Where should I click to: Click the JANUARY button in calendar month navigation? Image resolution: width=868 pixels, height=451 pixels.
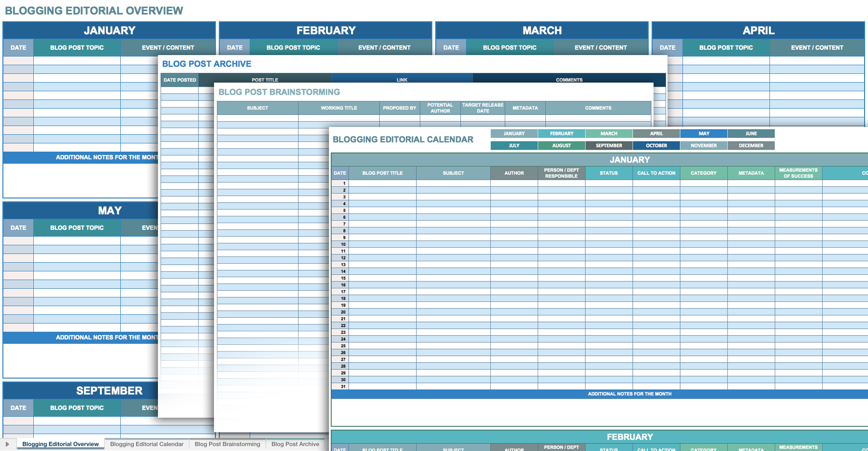click(x=514, y=134)
